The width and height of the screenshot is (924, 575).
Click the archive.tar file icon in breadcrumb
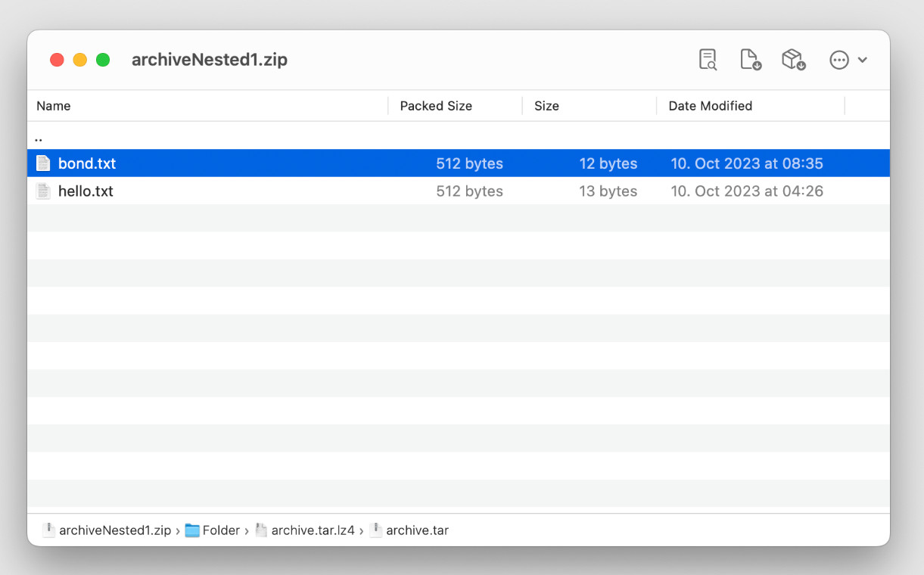tap(376, 530)
